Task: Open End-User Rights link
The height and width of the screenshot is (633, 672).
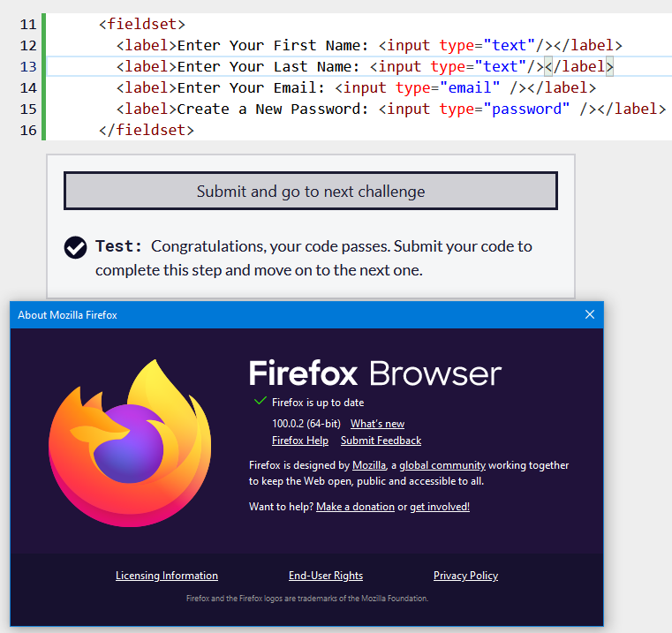Action: 326,576
